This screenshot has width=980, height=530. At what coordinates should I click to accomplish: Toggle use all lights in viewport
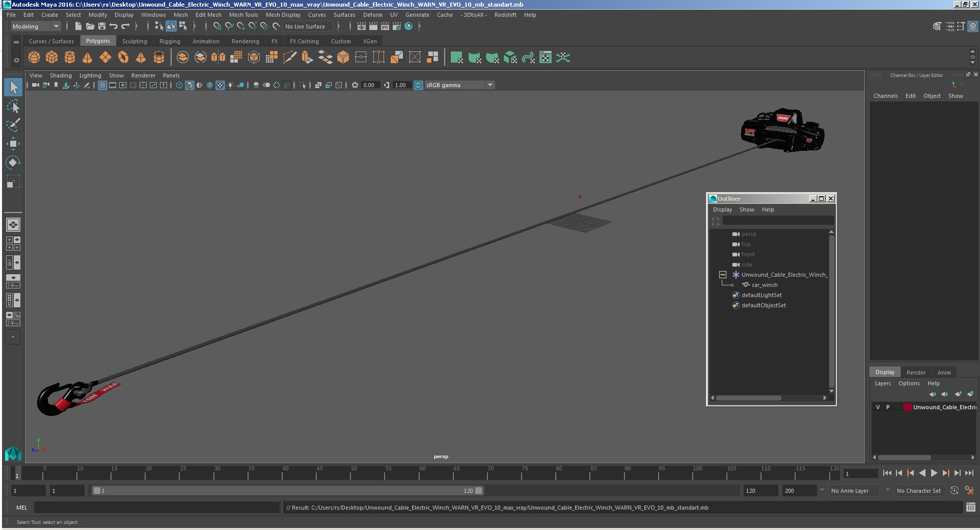(230, 85)
